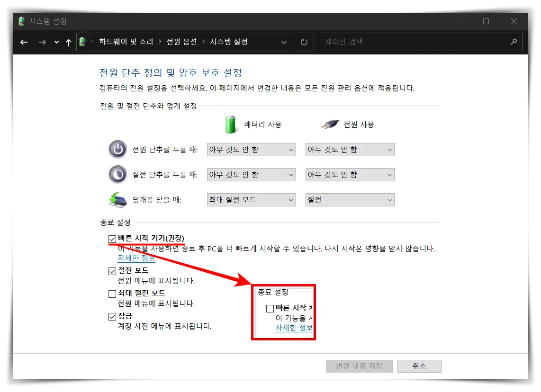Enable the 최대 절전 모드 checkbox
Viewport: 541px width, 392px height.
[x=112, y=293]
